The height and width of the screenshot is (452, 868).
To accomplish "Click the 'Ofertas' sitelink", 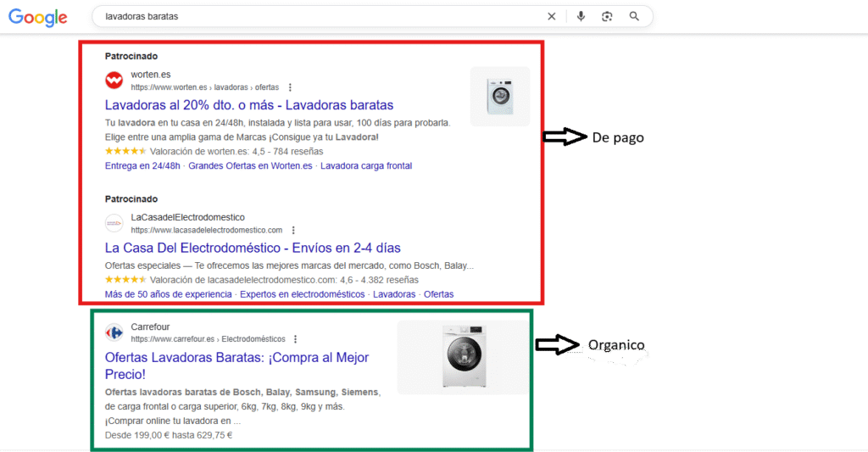I will pyautogui.click(x=438, y=294).
